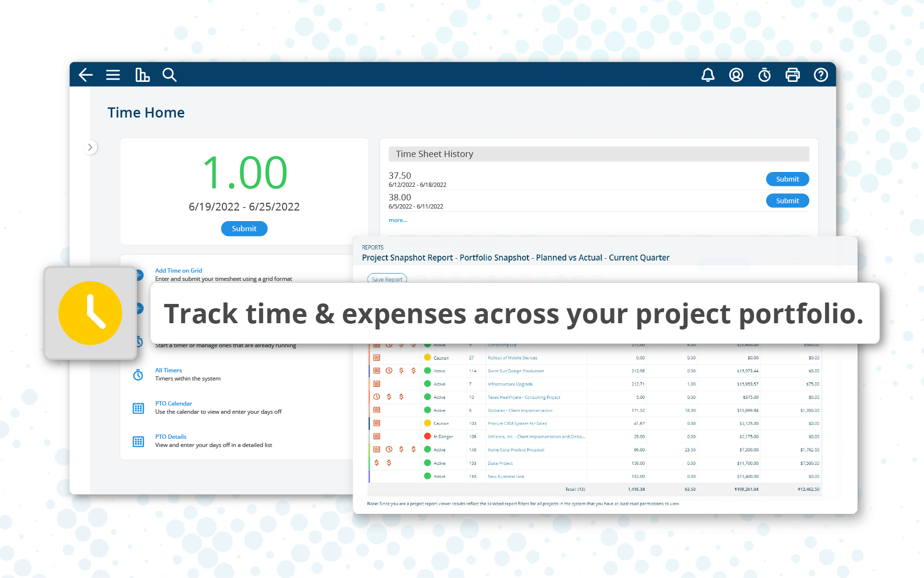
Task: Click the Save Report button
Action: pyautogui.click(x=387, y=279)
